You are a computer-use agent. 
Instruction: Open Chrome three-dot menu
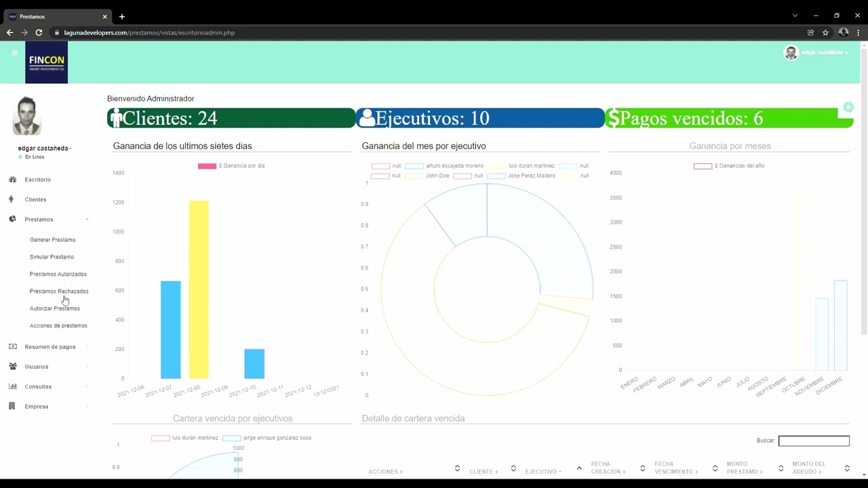tap(859, 33)
